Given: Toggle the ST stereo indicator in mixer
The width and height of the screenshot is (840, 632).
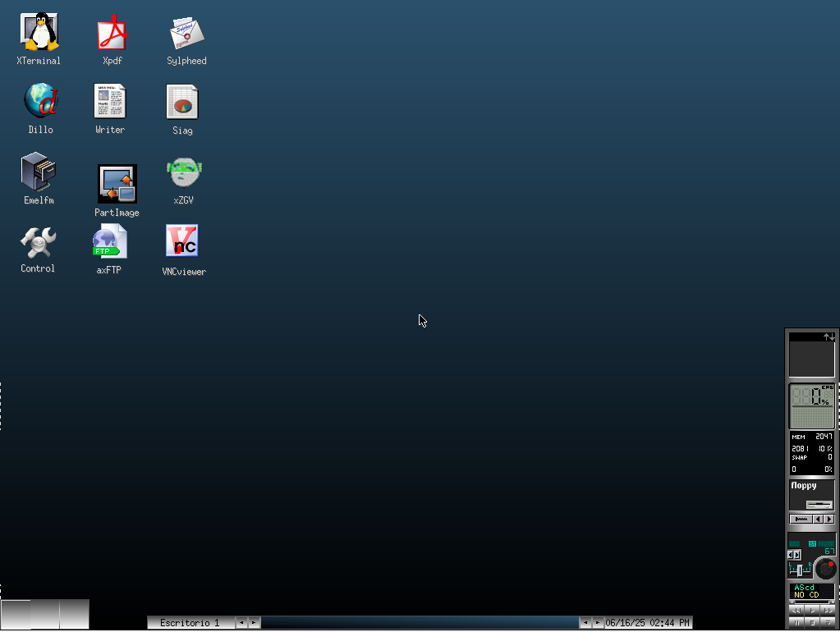Looking at the screenshot, I should 813,543.
